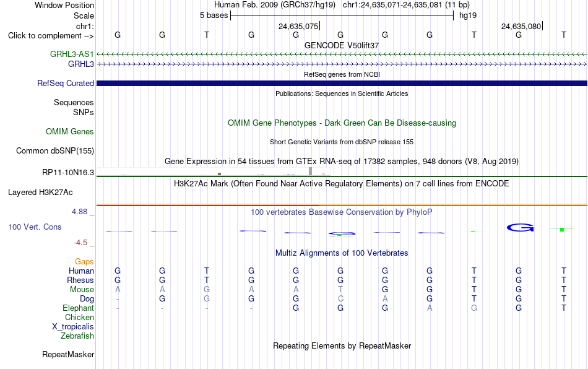Click the H3K27Ac Mark track title
Viewport: 588px width, 369px height.
342,183
